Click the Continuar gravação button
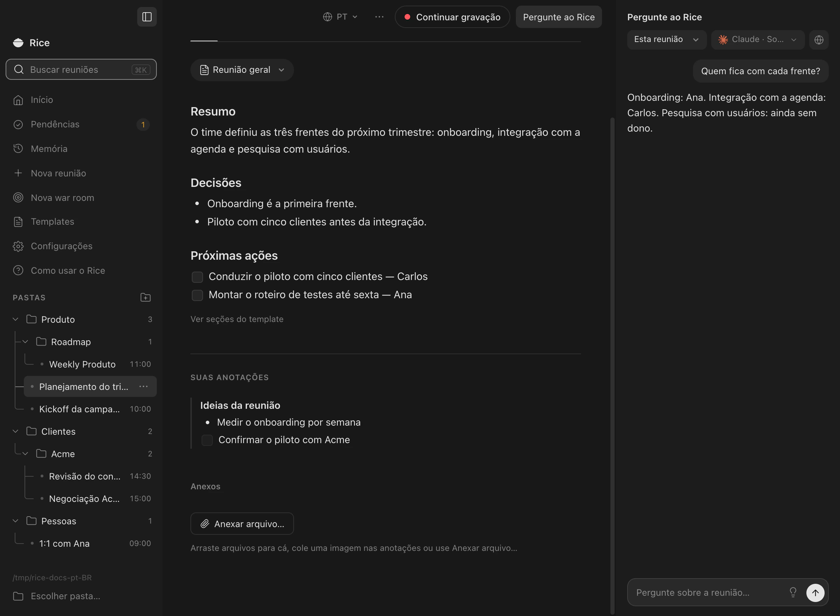 click(x=452, y=17)
